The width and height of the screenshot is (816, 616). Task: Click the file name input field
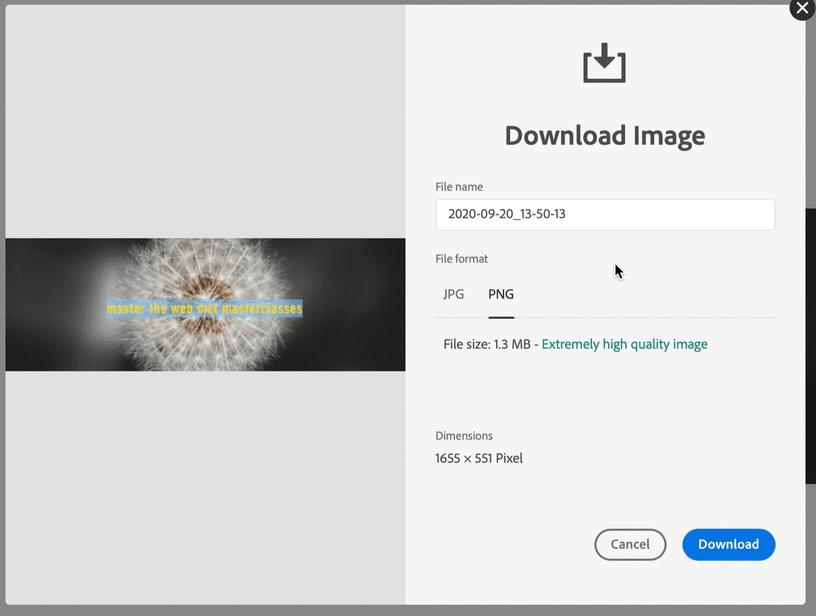605,214
